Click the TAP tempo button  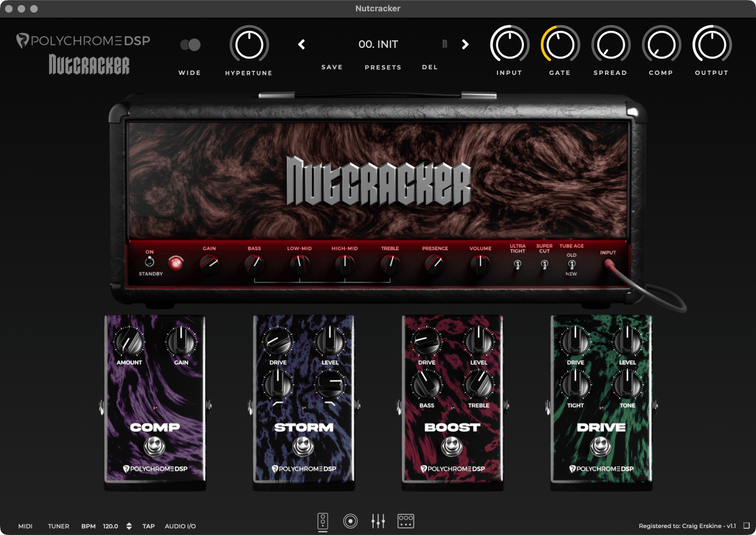(148, 526)
